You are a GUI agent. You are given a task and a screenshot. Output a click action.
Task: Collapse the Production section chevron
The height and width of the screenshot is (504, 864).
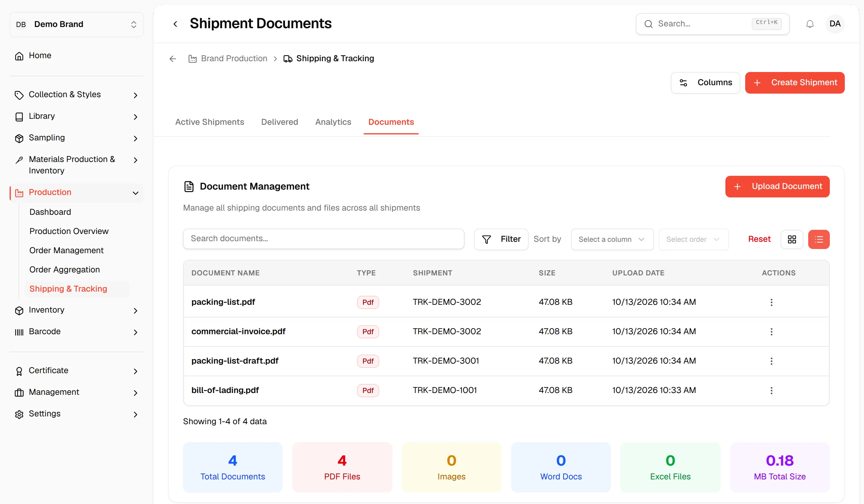(135, 193)
